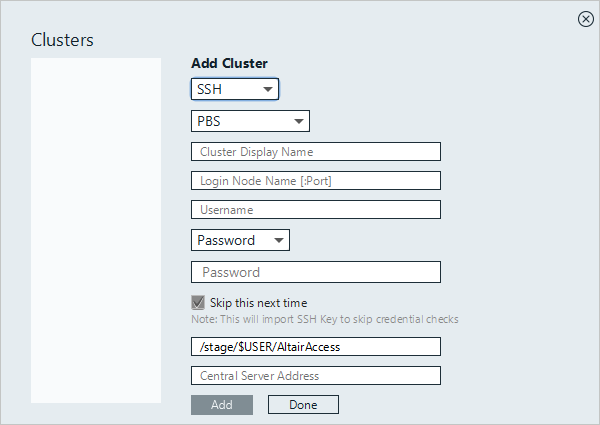This screenshot has width=600, height=425.
Task: Click the down arrow next to PBS
Action: tap(298, 122)
